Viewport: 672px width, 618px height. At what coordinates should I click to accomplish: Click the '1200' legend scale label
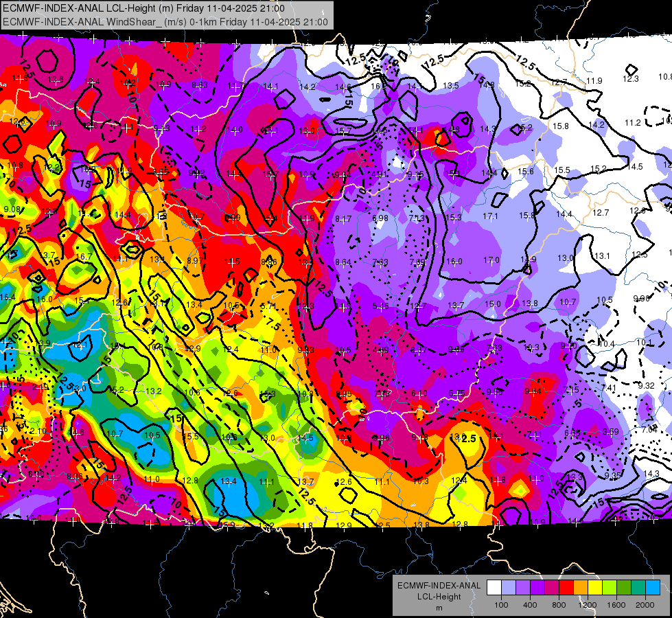point(588,605)
